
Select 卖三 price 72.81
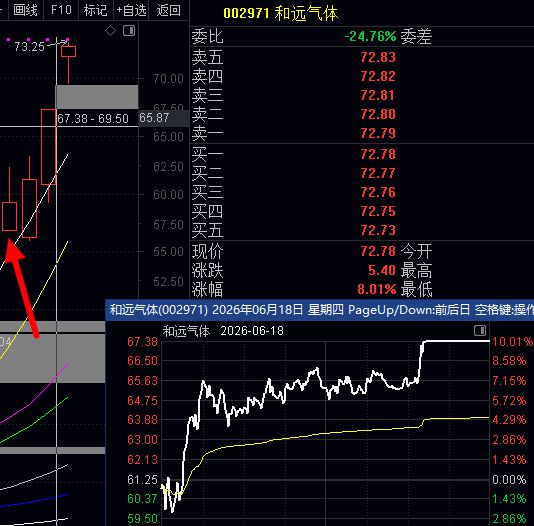(378, 95)
